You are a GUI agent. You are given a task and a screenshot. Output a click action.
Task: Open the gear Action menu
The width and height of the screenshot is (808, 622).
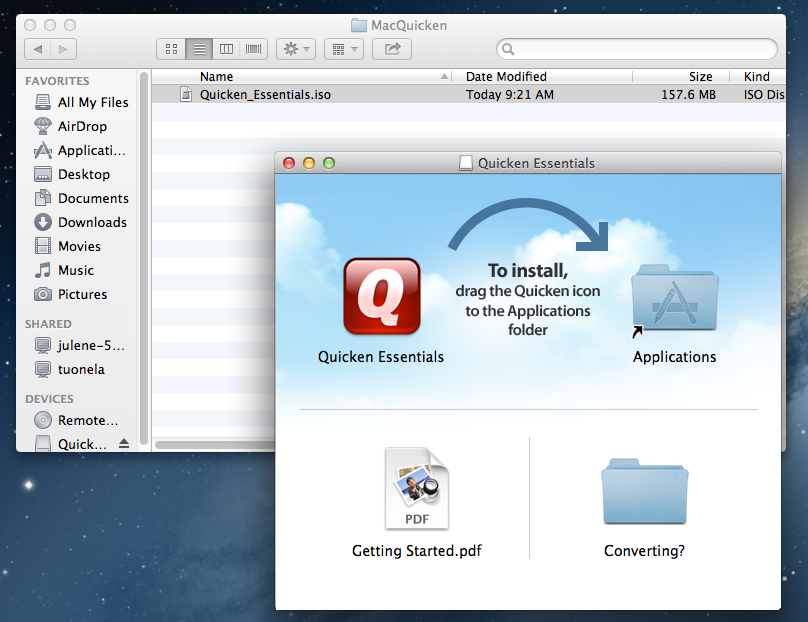click(x=296, y=49)
